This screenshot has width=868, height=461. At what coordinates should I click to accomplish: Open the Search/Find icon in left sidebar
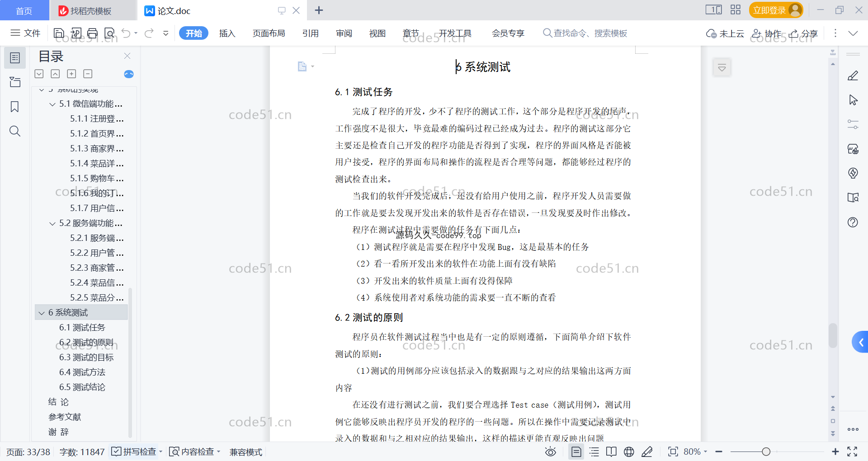point(15,131)
